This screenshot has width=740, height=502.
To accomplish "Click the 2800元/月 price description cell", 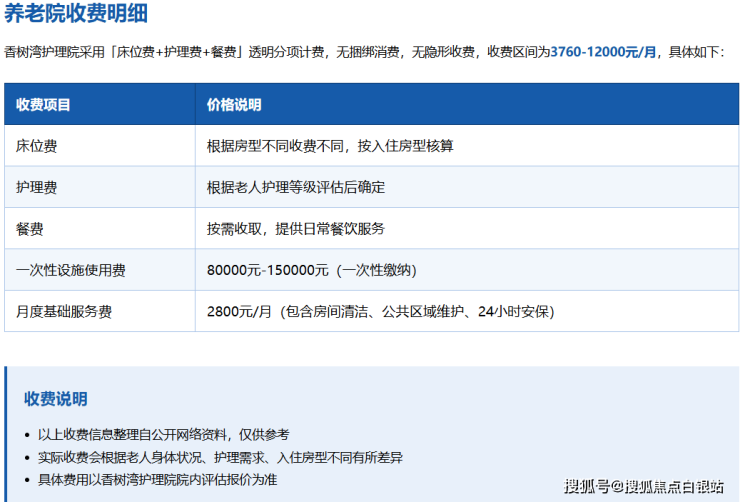I will tap(467, 311).
